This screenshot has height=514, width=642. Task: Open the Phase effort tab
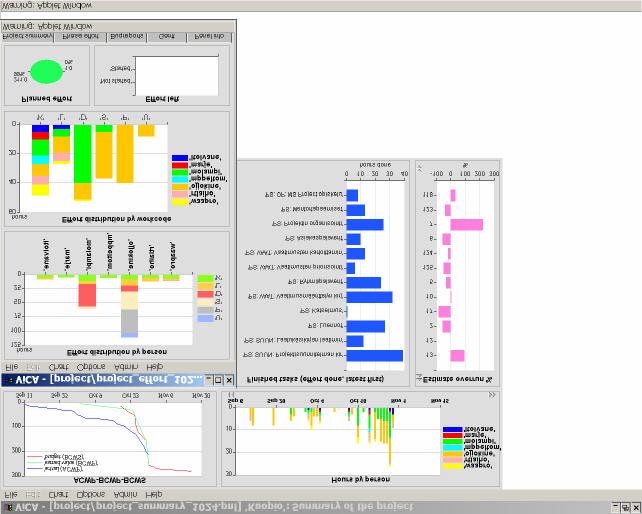click(x=81, y=36)
